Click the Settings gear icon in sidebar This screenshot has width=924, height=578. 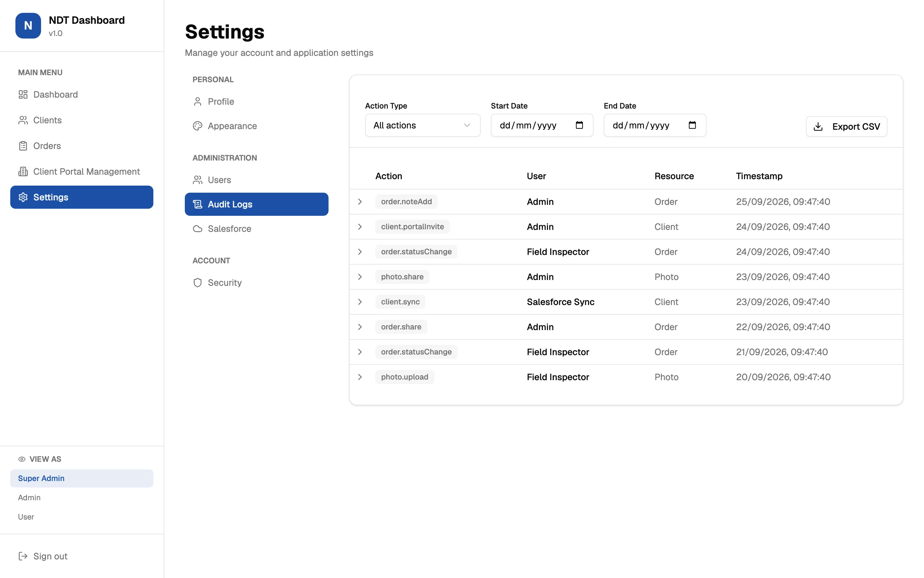coord(23,197)
